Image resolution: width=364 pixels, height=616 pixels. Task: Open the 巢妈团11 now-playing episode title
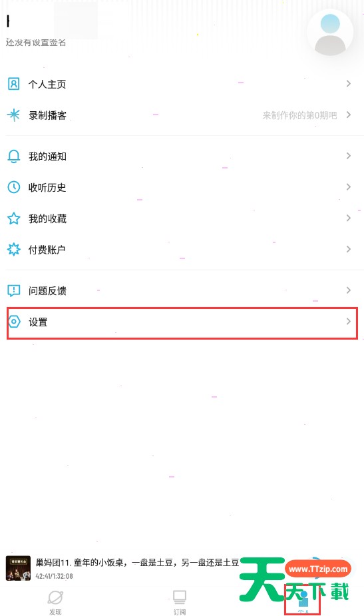tap(137, 563)
